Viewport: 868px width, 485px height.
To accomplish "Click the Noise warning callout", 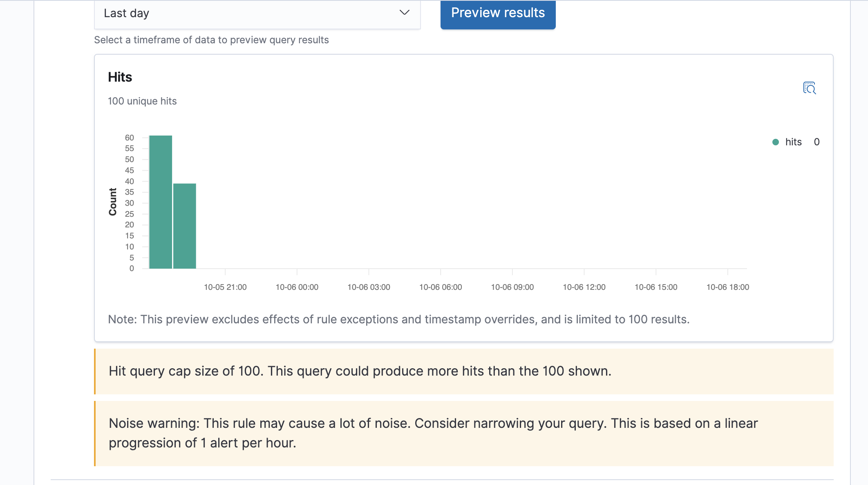I will point(433,433).
